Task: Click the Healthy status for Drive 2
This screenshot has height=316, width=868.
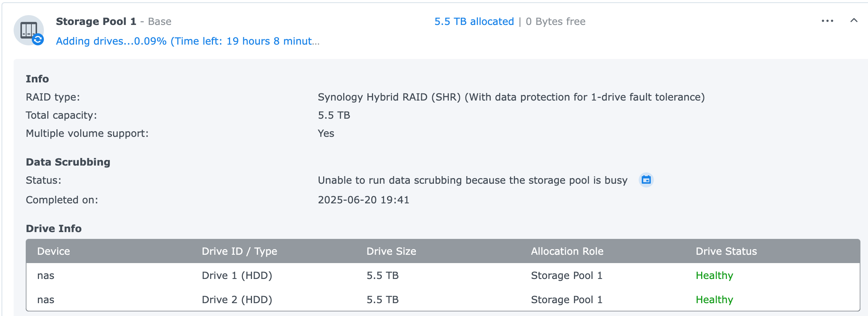Action: tap(714, 300)
